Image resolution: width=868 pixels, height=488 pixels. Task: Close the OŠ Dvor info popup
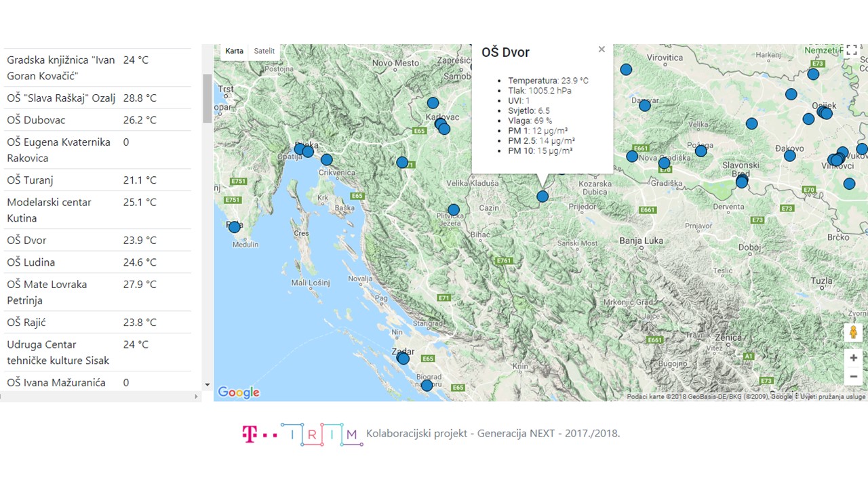(601, 49)
